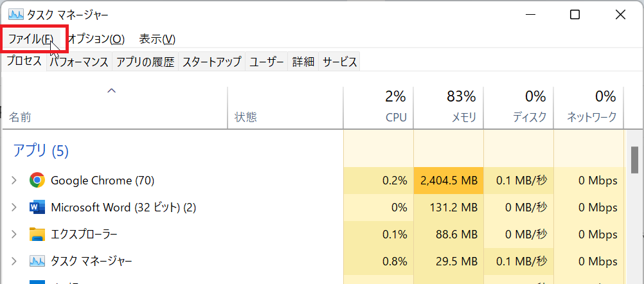The height and width of the screenshot is (284, 644).
Task: Click the Task Manager title bar icon
Action: pyautogui.click(x=15, y=15)
